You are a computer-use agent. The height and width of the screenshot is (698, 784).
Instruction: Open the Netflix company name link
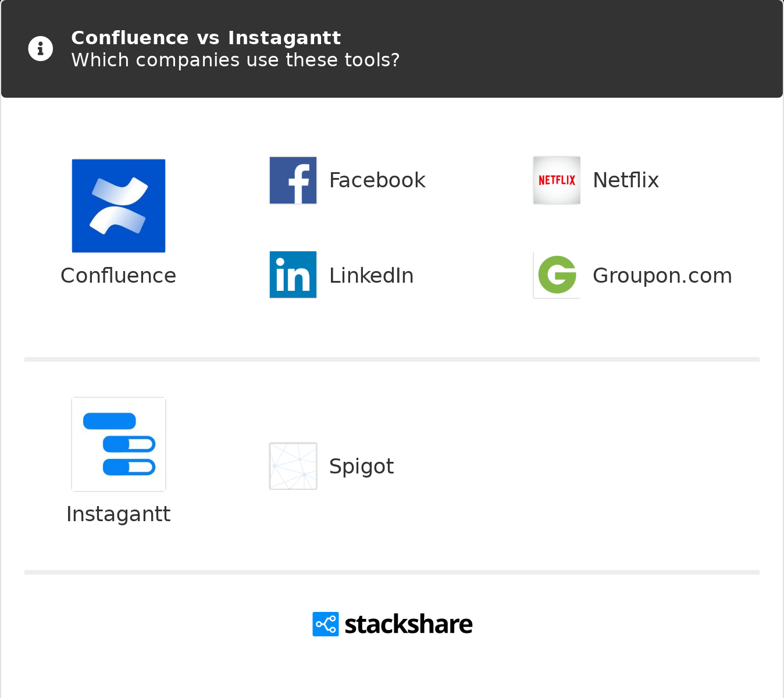(x=625, y=180)
